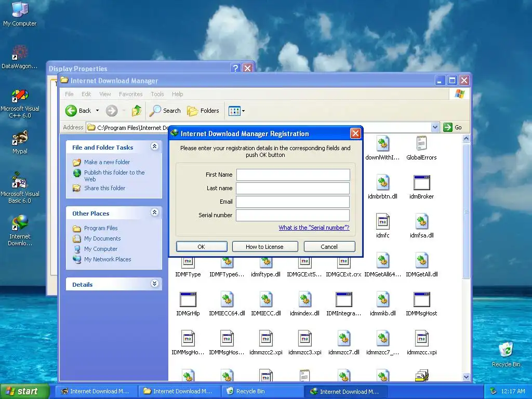Screen dimensions: 532x399
Task: Select the downlWithI... dll file
Action: [x=382, y=148]
